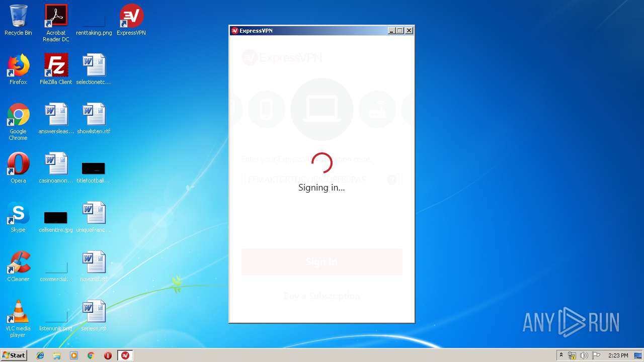This screenshot has height=362, width=644.
Task: Select answersleas Word document
Action: click(x=56, y=119)
